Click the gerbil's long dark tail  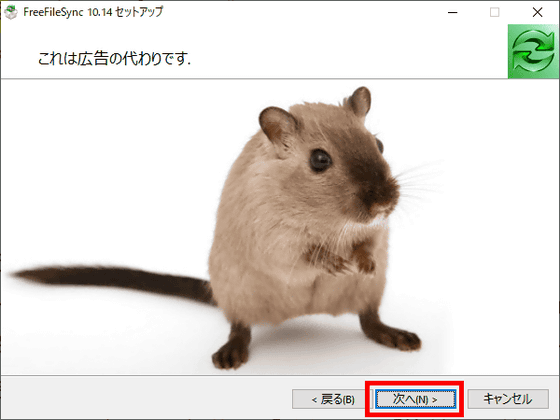click(112, 282)
